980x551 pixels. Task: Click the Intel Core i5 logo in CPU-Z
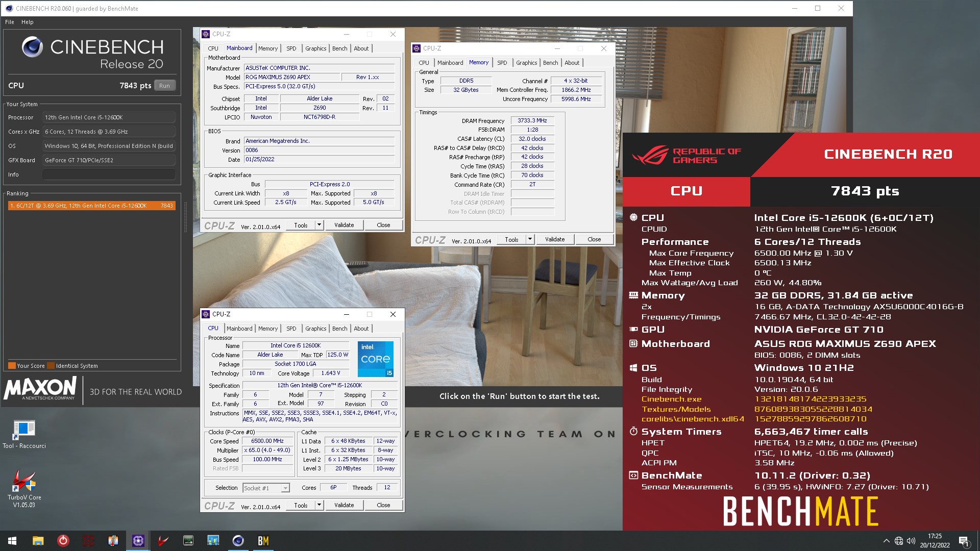click(x=376, y=359)
